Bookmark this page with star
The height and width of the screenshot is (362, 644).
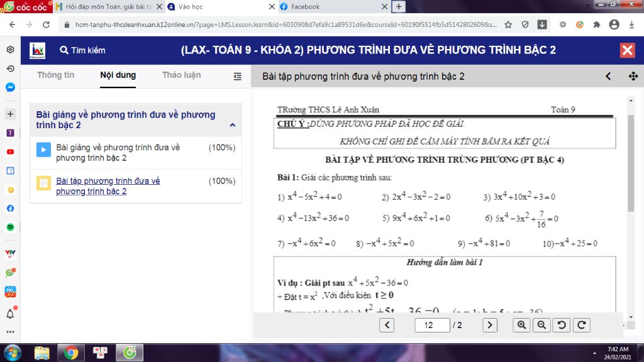click(508, 25)
